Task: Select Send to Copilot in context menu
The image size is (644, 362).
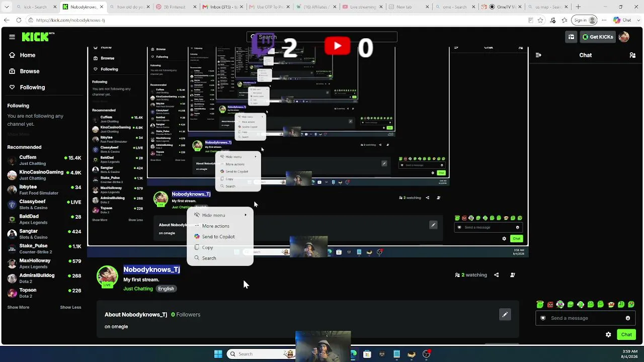Action: click(220, 237)
